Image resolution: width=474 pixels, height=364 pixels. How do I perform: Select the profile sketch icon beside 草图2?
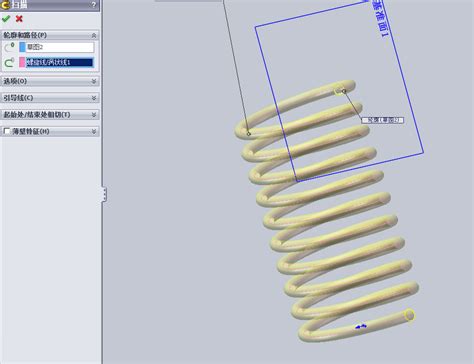[x=9, y=47]
